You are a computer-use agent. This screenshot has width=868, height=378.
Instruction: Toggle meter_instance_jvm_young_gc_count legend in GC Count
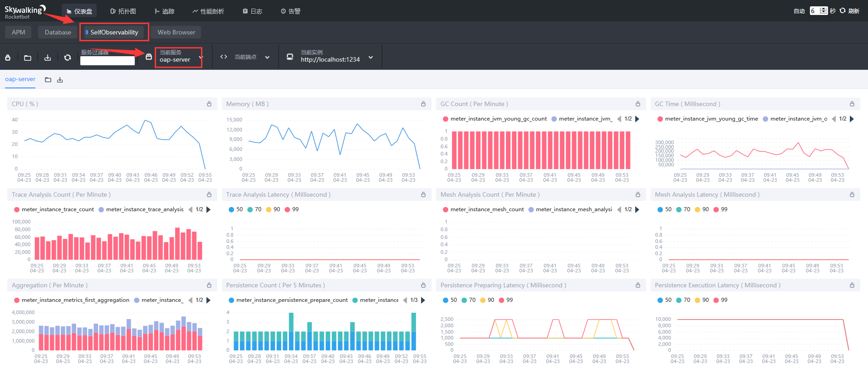[x=498, y=119]
